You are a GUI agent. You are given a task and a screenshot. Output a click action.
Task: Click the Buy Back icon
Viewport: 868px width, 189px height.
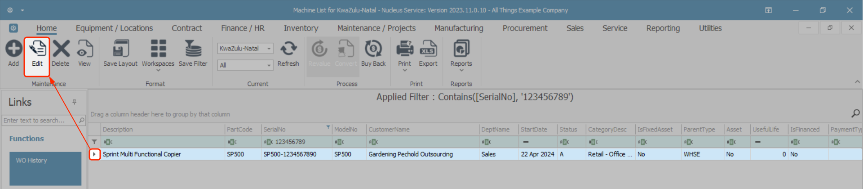click(x=373, y=49)
